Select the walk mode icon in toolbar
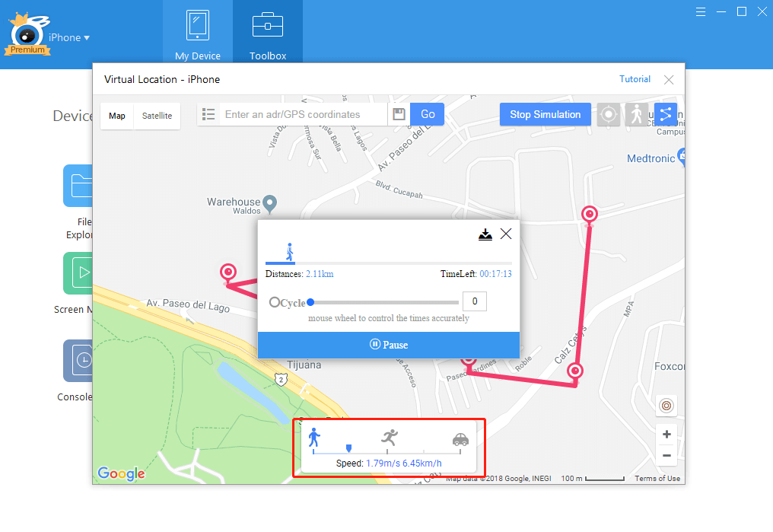This screenshot has height=532, width=773. (x=637, y=114)
